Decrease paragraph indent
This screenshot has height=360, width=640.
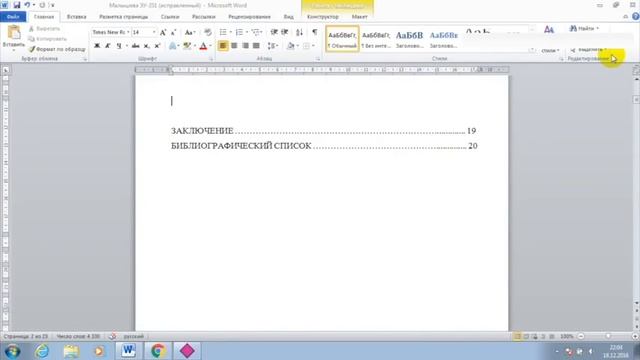coord(274,32)
